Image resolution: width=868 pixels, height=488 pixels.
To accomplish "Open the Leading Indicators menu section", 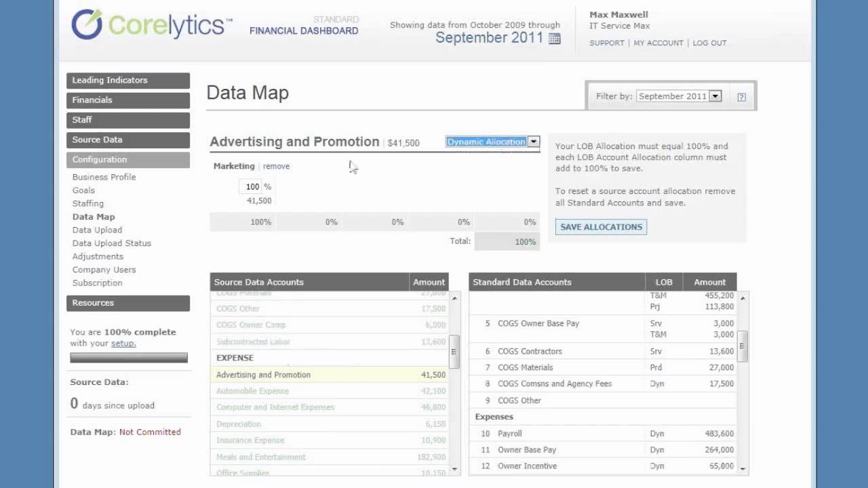I will [x=128, y=80].
